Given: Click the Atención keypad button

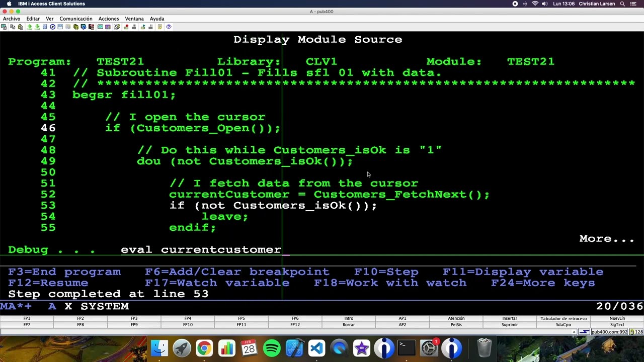Looking at the screenshot, I should 456,318.
